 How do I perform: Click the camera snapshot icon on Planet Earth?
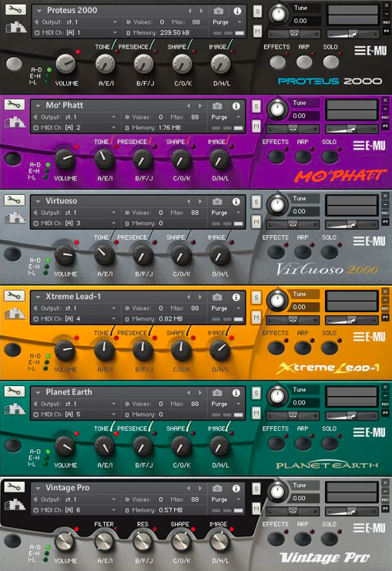217,392
